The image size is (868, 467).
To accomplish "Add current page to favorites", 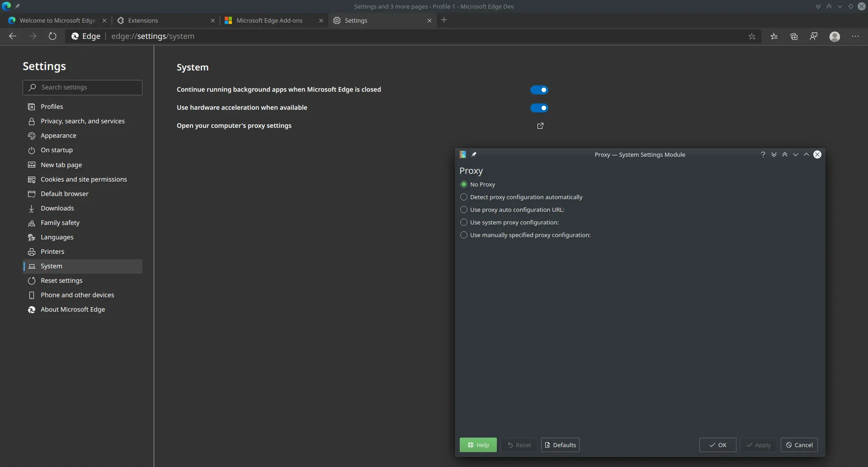I will [x=752, y=36].
